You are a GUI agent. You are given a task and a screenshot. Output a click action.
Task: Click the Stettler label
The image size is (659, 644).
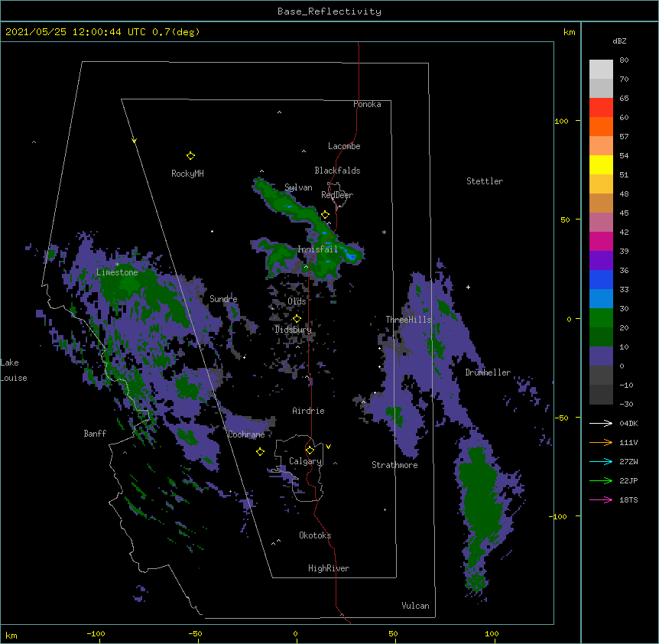[x=485, y=181]
